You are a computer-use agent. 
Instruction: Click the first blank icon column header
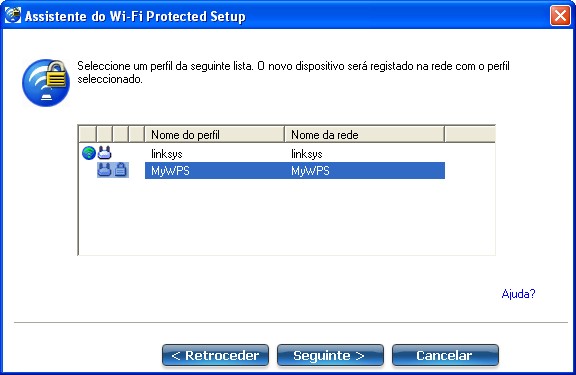pos(87,134)
